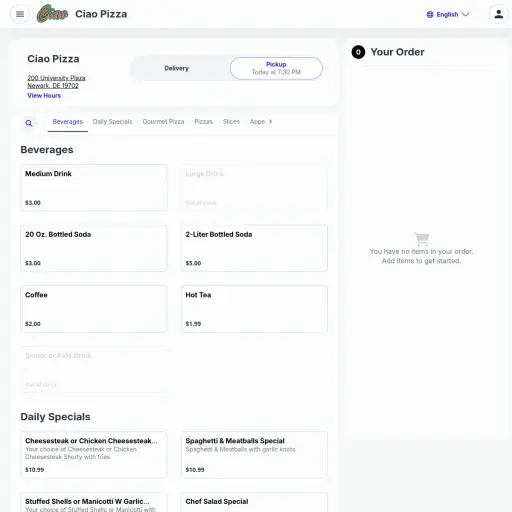This screenshot has width=512, height=512.
Task: Click the order count badge
Action: click(358, 52)
